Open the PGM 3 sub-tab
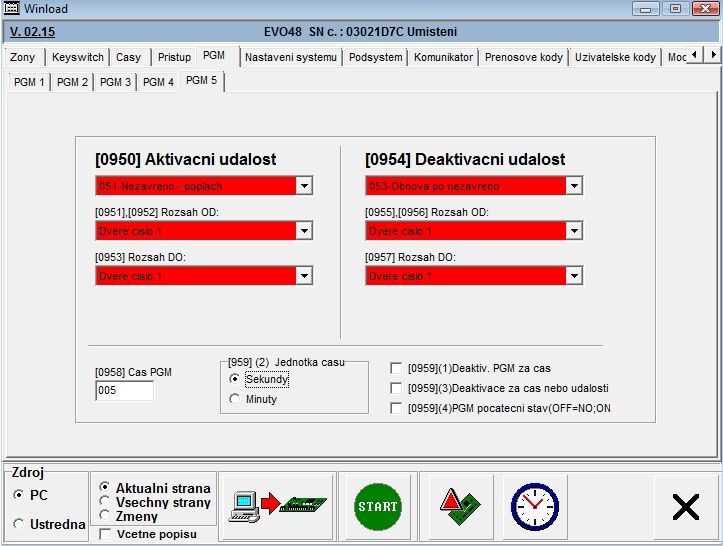This screenshot has width=723, height=546. (115, 82)
